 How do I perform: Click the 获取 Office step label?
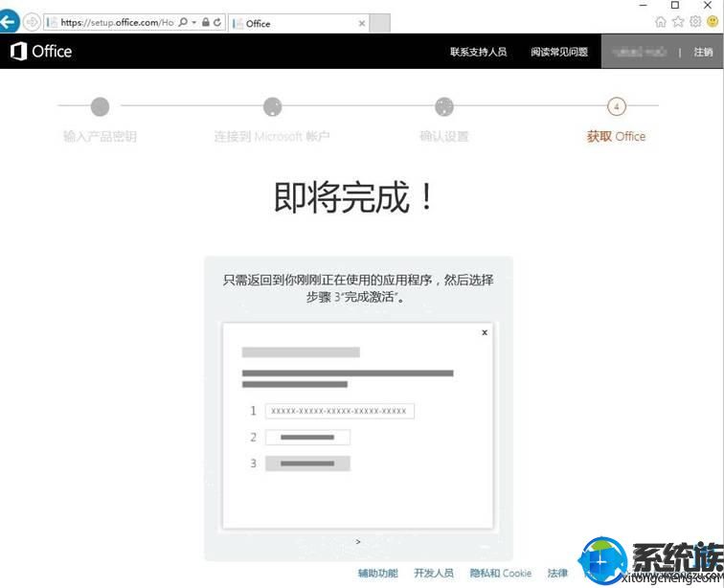617,136
